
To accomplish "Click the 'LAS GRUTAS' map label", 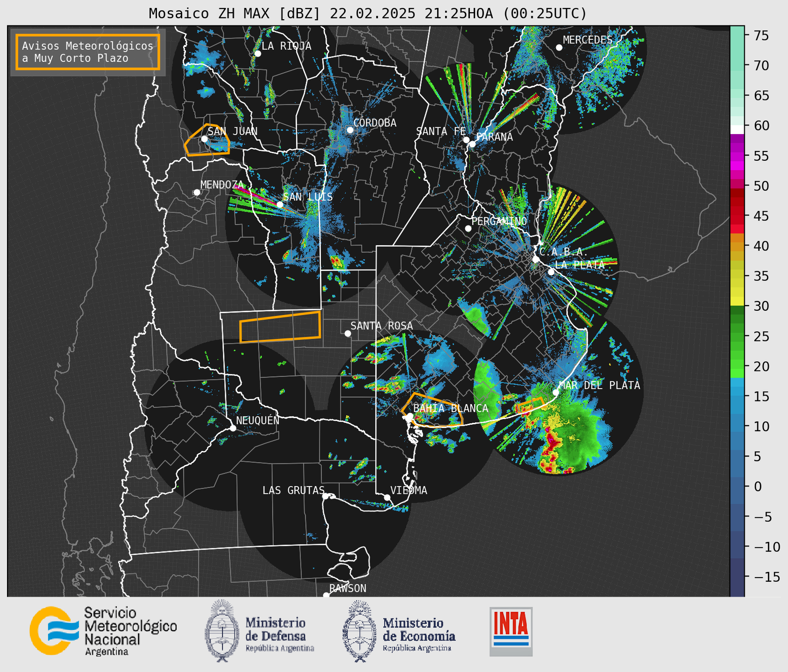I will coord(293,490).
